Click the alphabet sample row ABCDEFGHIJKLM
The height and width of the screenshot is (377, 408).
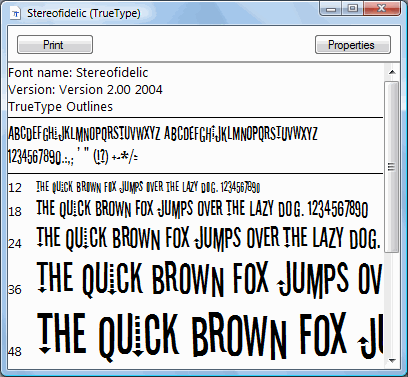click(163, 134)
